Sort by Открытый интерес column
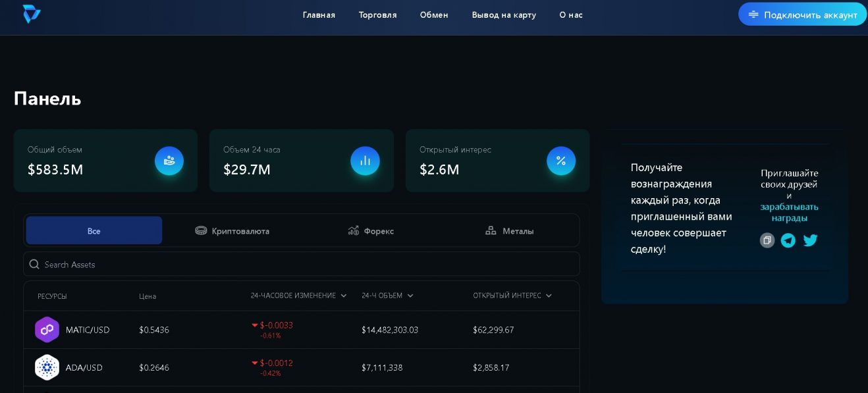The width and height of the screenshot is (868, 393). click(x=512, y=296)
